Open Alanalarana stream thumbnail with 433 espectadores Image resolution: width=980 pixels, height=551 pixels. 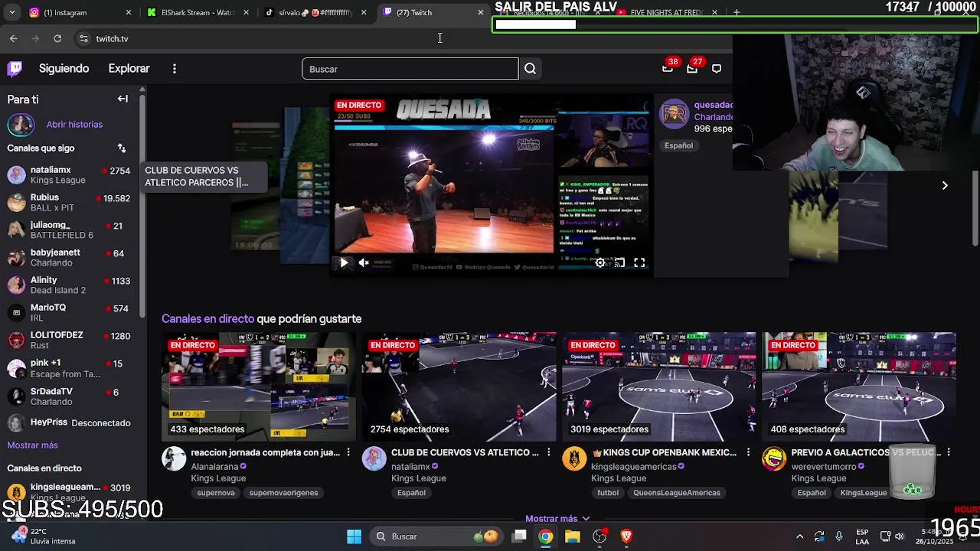[x=258, y=386]
